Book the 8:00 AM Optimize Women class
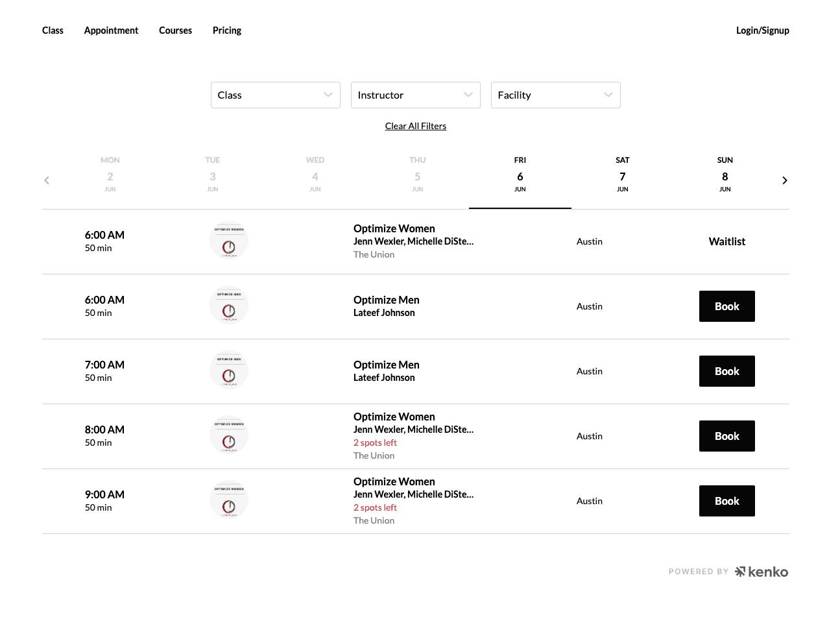This screenshot has width=840, height=619. (x=727, y=436)
